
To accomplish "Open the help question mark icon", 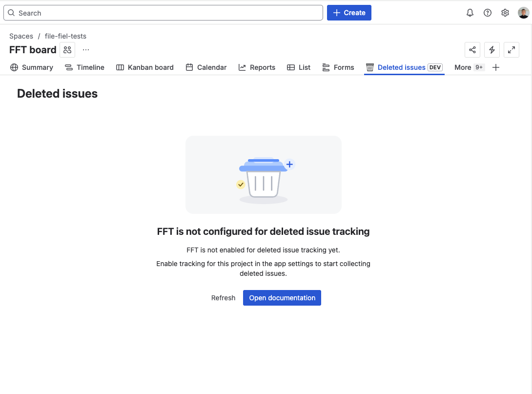I will point(488,13).
